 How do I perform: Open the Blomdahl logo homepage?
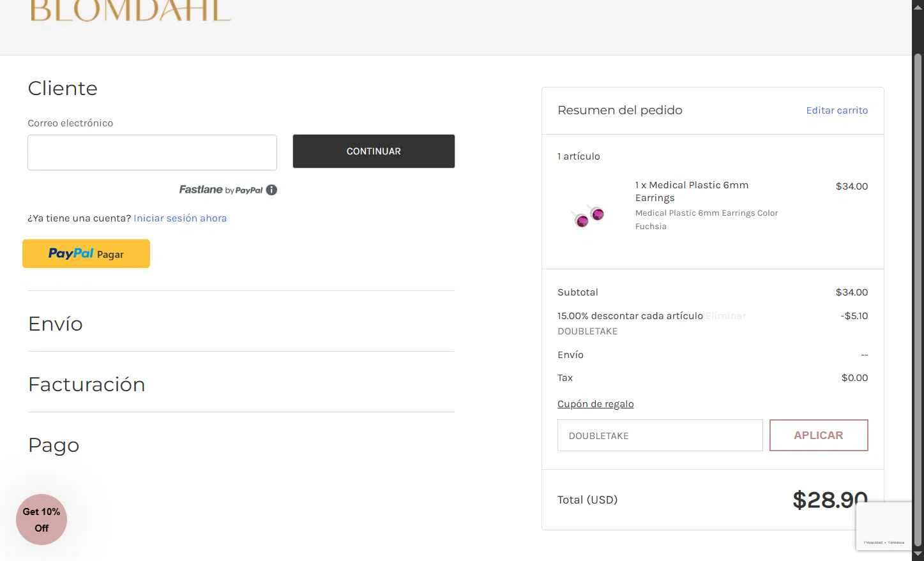[x=130, y=11]
